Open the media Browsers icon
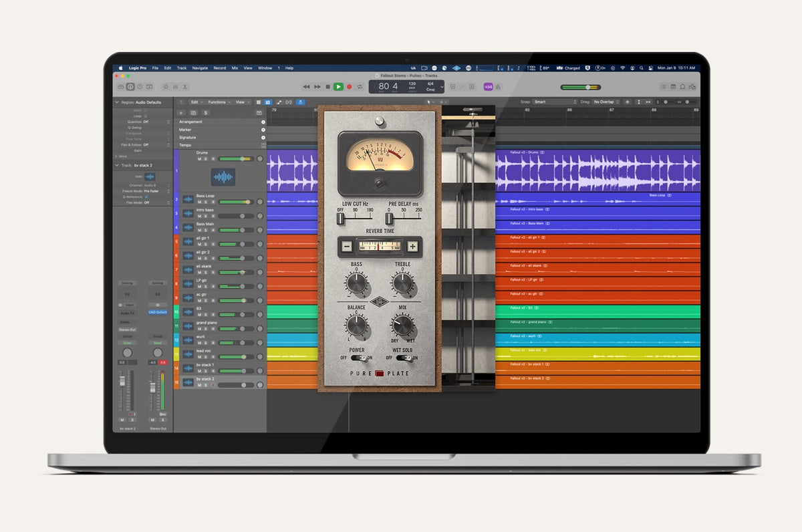 (692, 87)
